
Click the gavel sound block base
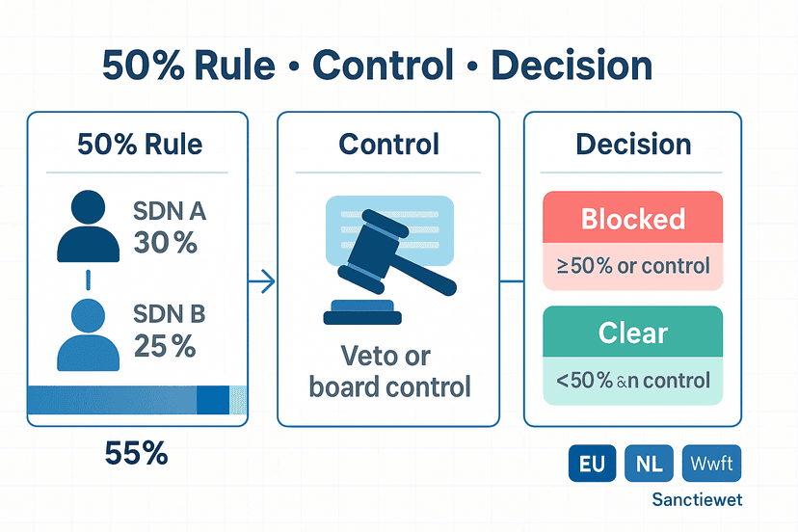click(362, 312)
